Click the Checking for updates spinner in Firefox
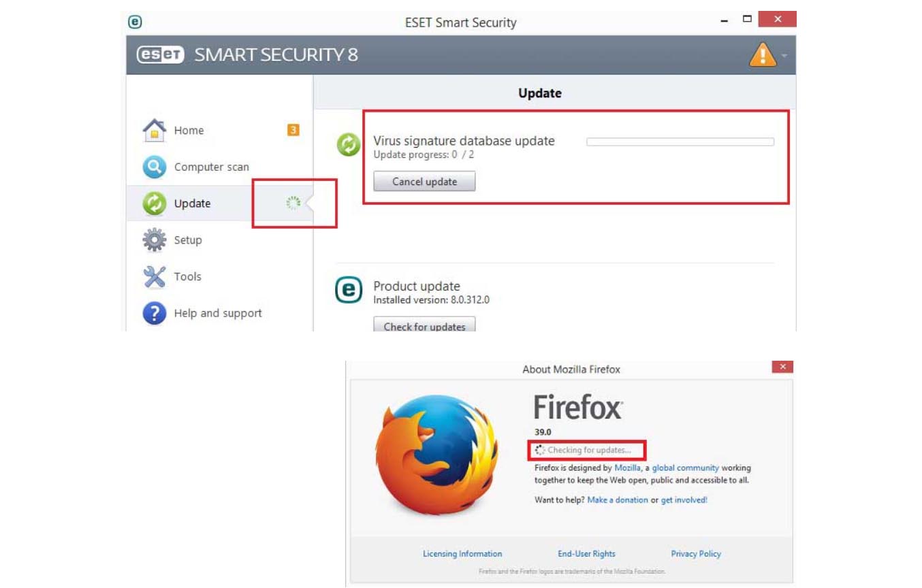 coord(540,450)
